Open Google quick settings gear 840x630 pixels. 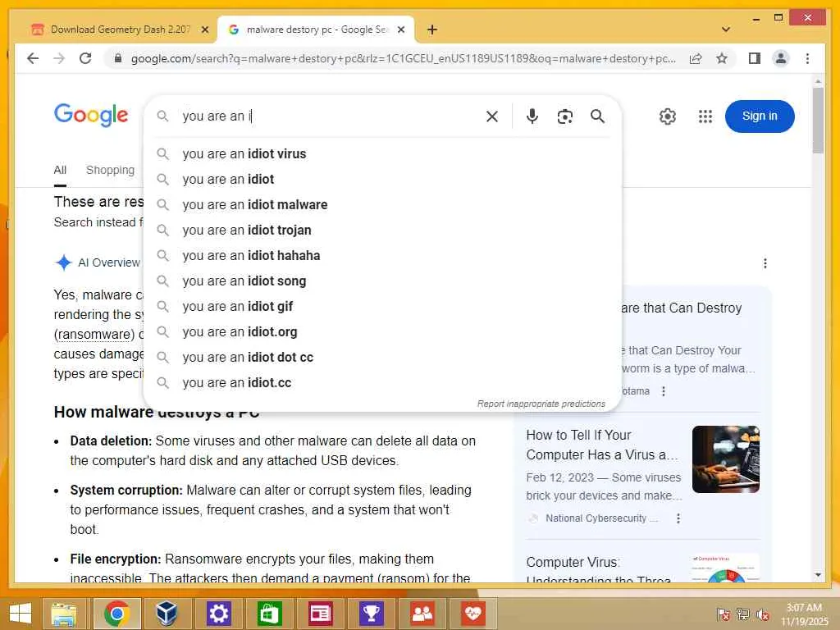coord(667,116)
